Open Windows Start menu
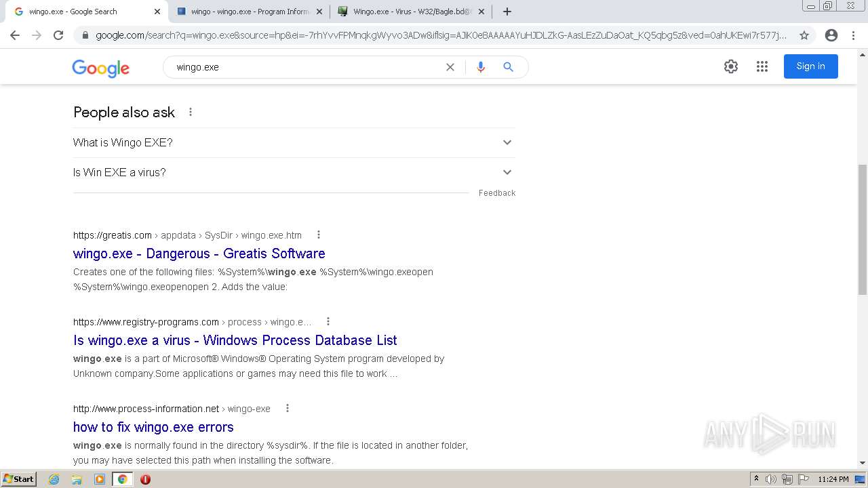868x488 pixels. (x=18, y=479)
